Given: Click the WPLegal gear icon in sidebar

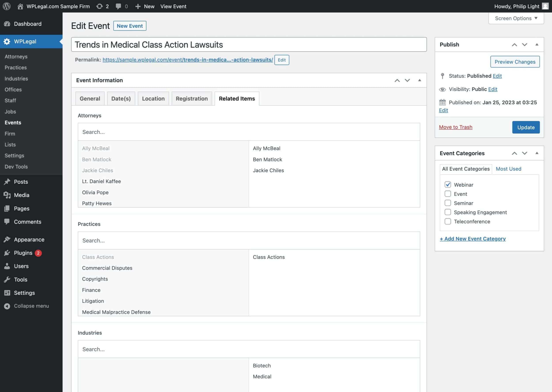Looking at the screenshot, I should pos(7,41).
